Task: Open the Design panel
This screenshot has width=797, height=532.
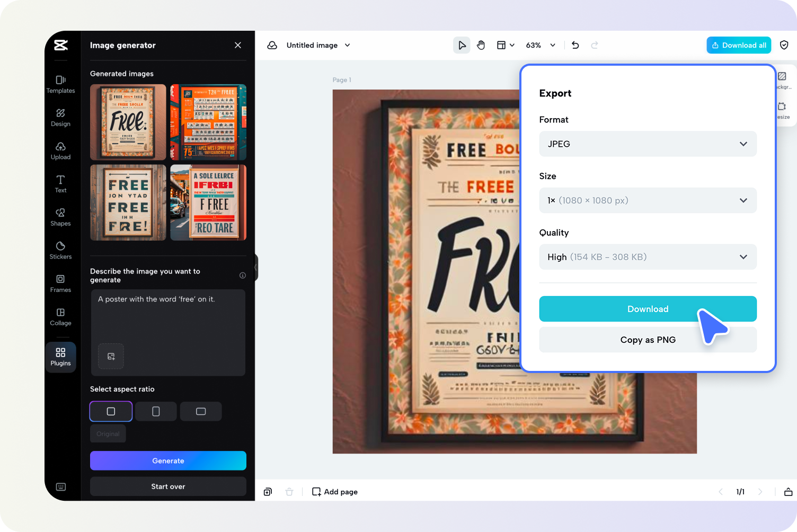Action: (61, 118)
